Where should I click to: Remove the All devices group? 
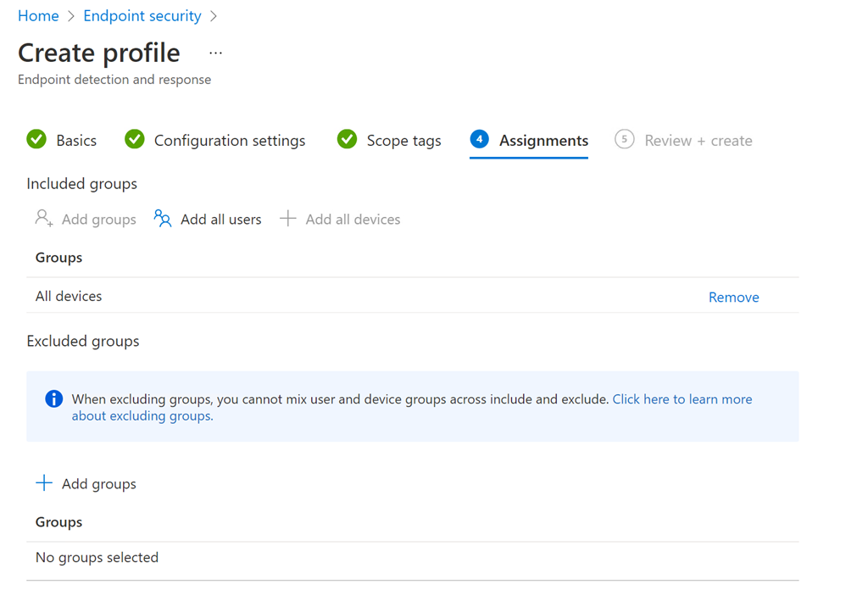(733, 297)
